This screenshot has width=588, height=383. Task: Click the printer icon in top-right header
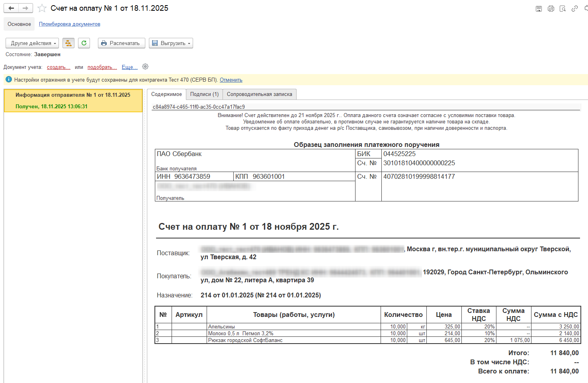[x=551, y=9]
